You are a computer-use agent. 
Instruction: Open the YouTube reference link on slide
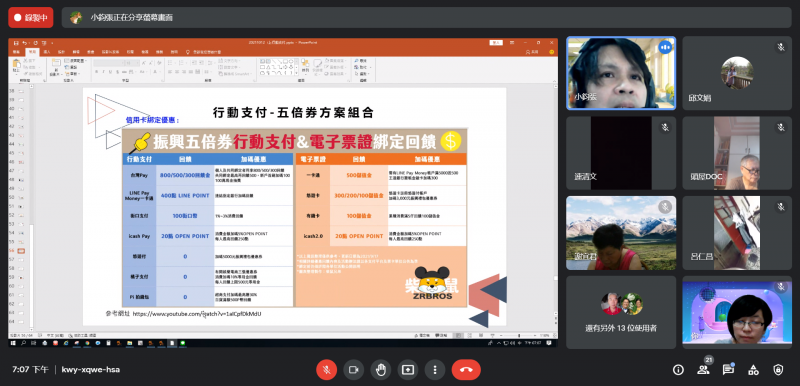(197, 314)
